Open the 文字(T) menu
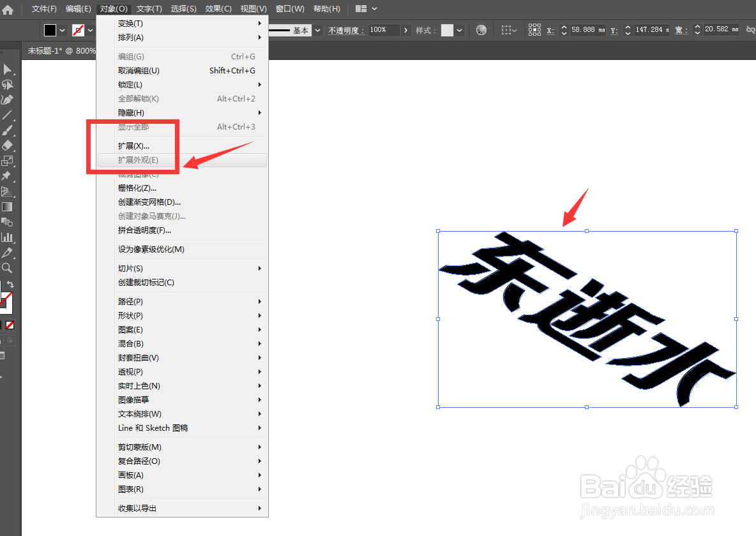This screenshot has width=756, height=536. tap(149, 9)
